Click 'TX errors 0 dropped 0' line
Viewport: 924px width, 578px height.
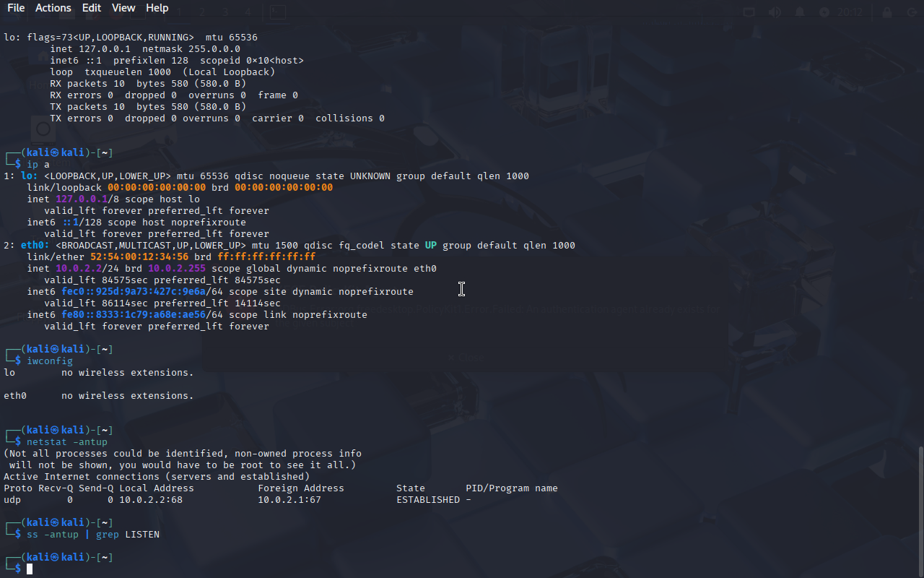click(x=217, y=118)
